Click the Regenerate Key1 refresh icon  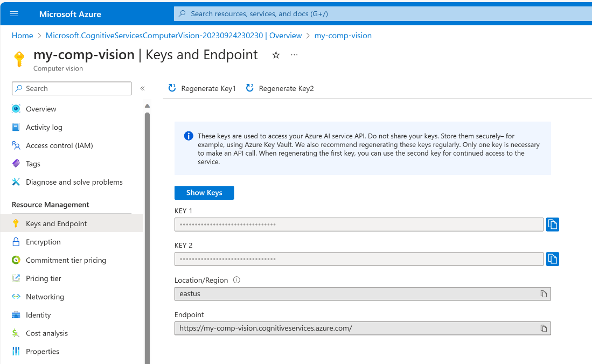[x=172, y=88]
